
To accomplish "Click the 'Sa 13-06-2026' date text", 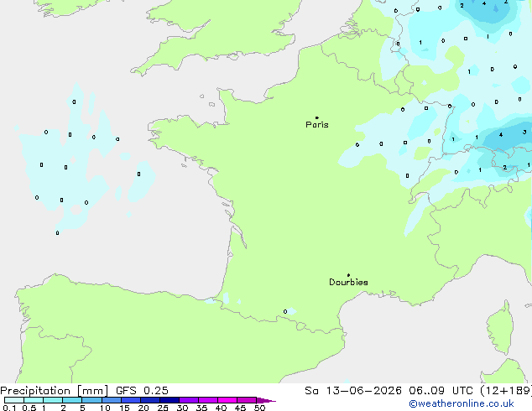I will 353,391.
